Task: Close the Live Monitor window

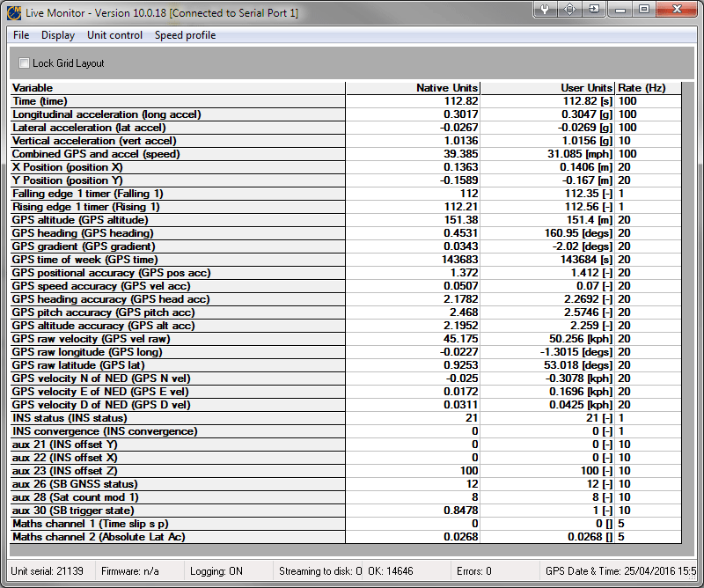Action: click(x=677, y=10)
